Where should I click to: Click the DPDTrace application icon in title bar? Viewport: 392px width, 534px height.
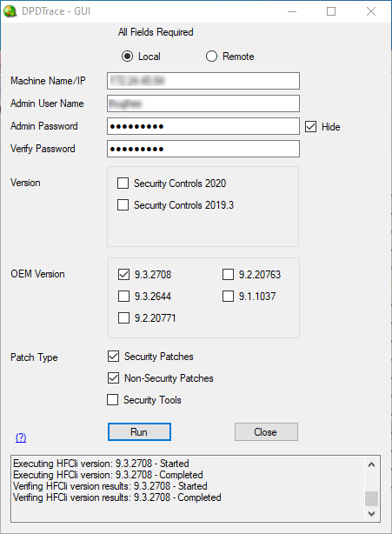[10, 11]
